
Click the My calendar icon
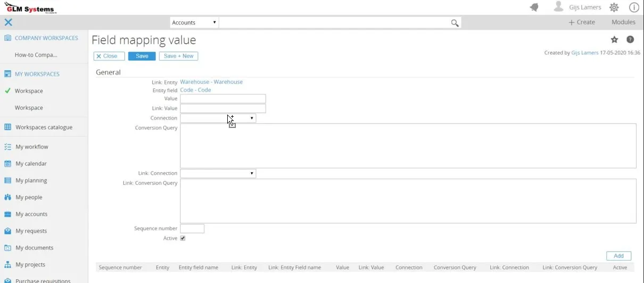7,164
